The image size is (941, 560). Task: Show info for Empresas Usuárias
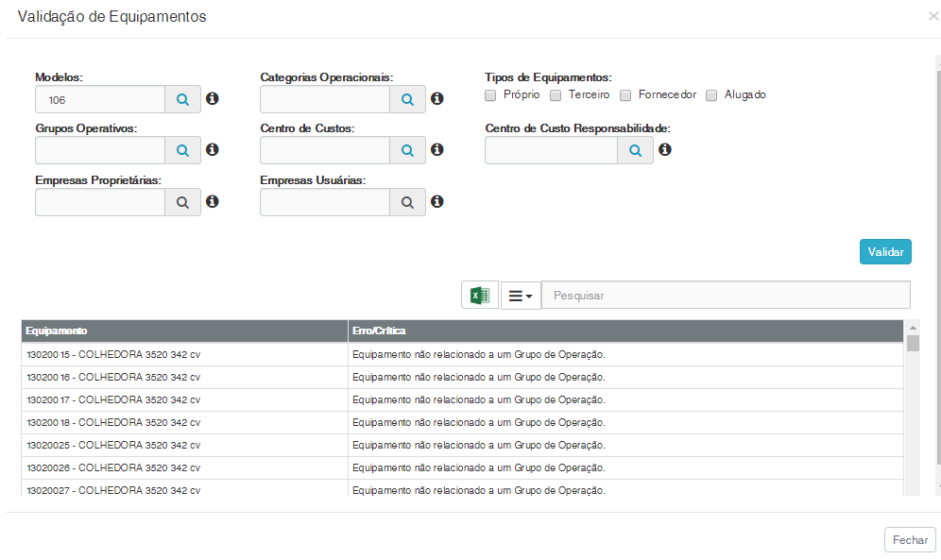[x=437, y=201]
